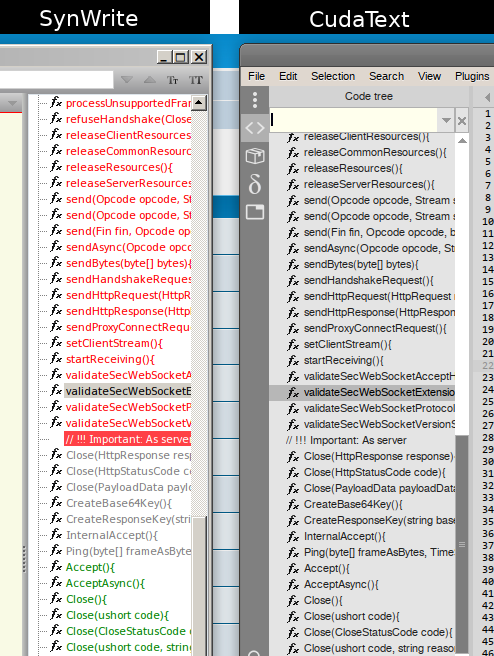The height and width of the screenshot is (656, 494).
Task: Open the snippets delta icon in CudaText sidebar
Action: [255, 184]
